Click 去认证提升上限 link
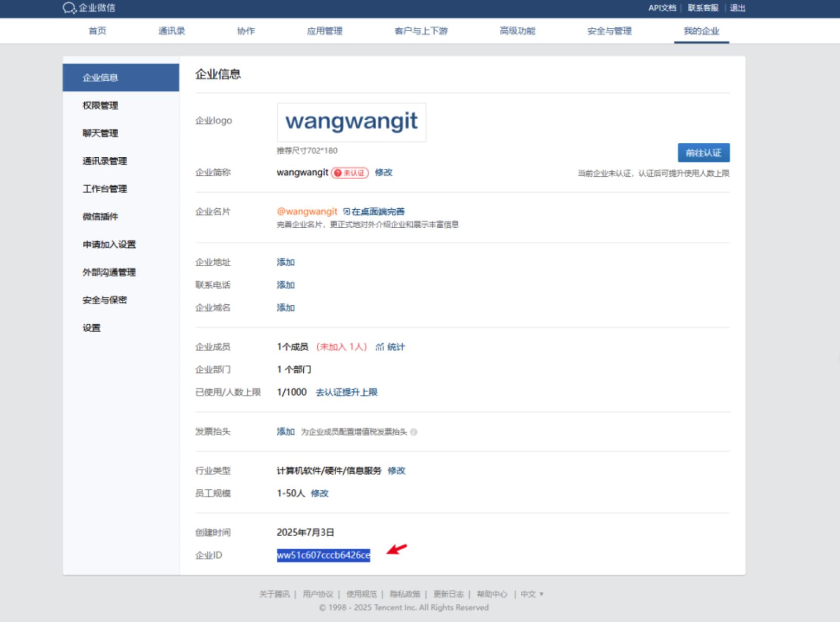 point(346,392)
